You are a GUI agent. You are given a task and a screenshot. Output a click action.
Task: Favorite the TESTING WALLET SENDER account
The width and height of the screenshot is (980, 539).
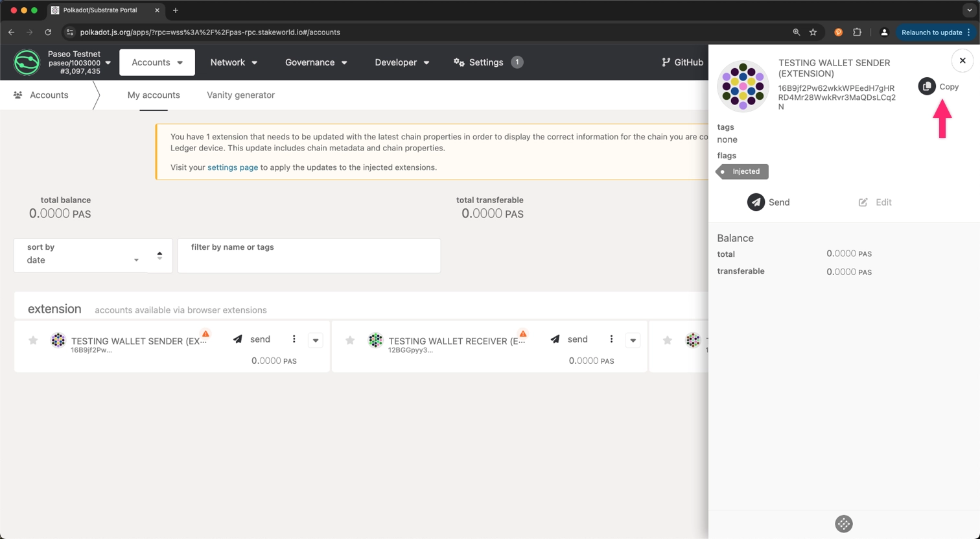coord(33,341)
